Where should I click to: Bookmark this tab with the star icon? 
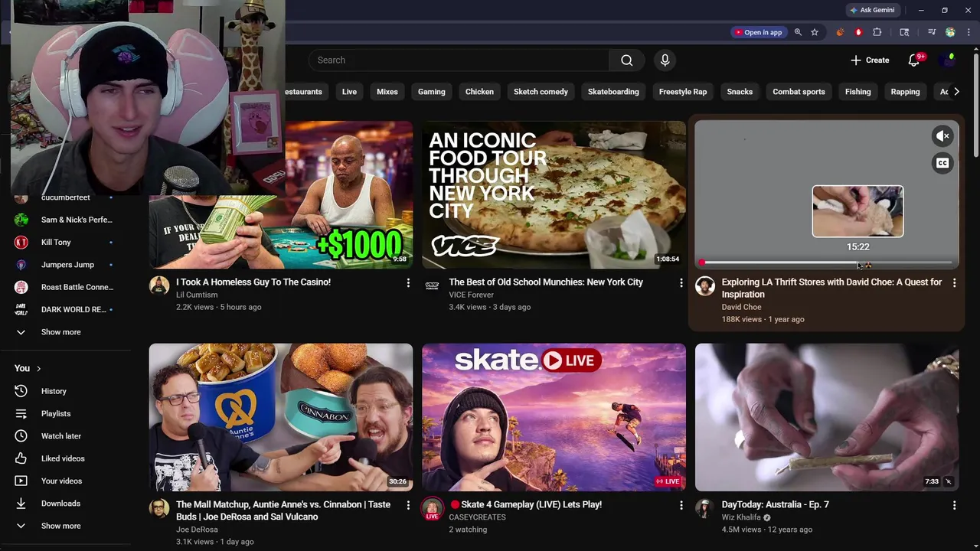point(815,32)
